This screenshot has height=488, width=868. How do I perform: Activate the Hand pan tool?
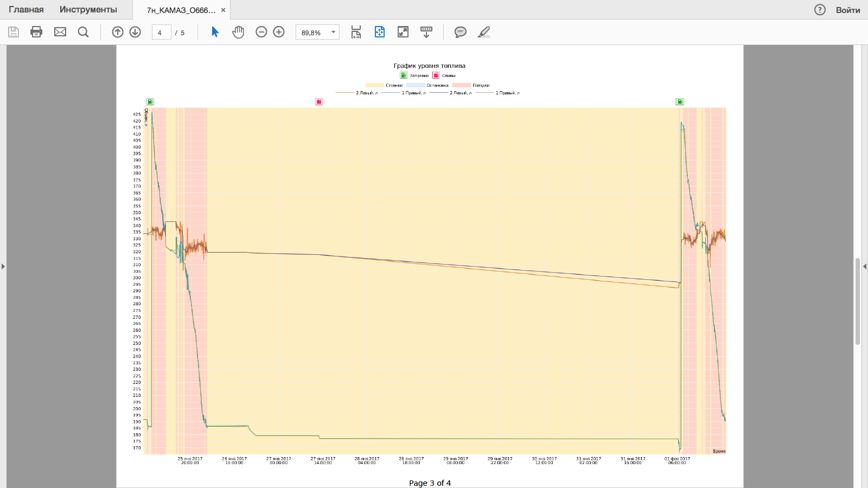click(238, 32)
